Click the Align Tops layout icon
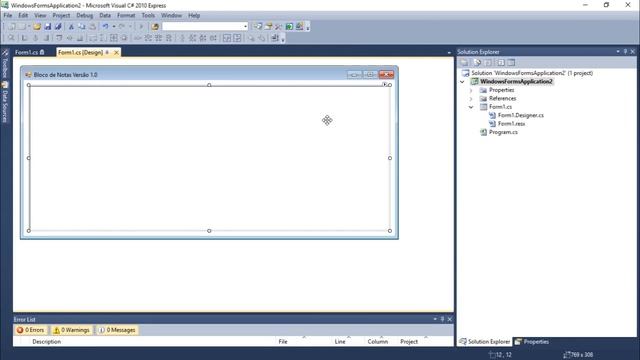Image resolution: width=640 pixels, height=360 pixels. point(59,38)
